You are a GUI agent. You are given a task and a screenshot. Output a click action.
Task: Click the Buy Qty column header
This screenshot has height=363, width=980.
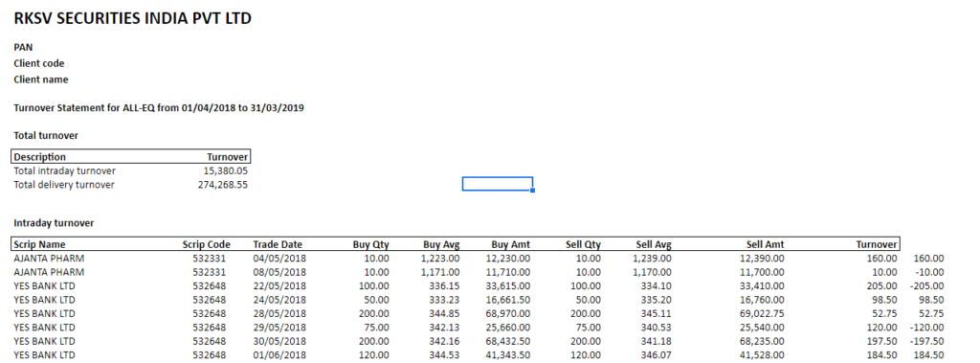[370, 244]
